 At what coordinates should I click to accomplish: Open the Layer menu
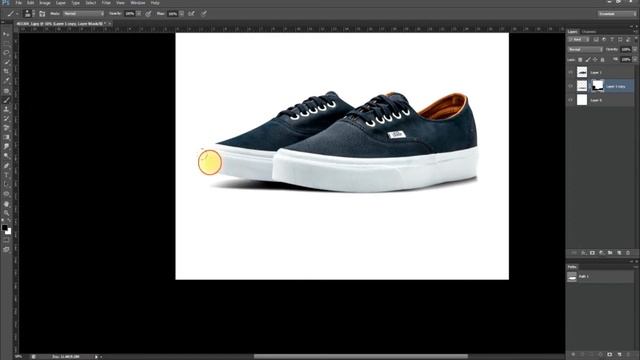tap(61, 2)
